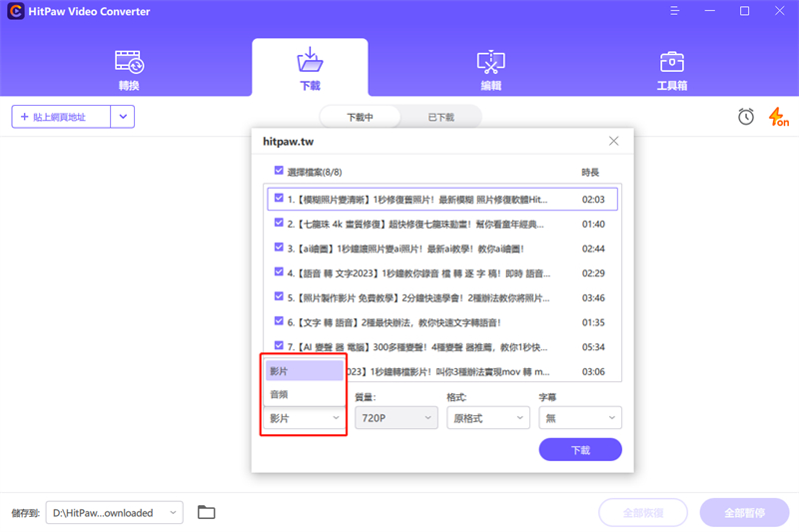Toggle the lightning acceleration icon
This screenshot has width=799, height=532.
(779, 117)
